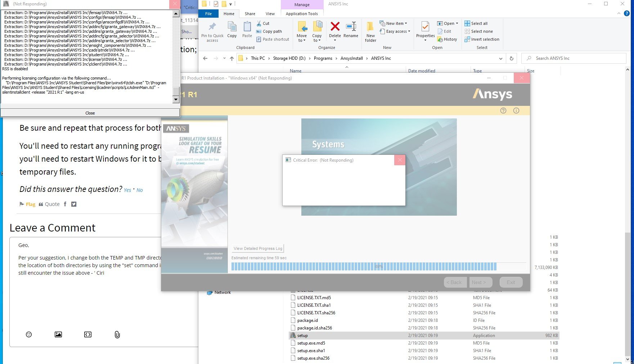Click the Search ANSYS Inc field
Screen dimensions: 634x364
pos(574,58)
